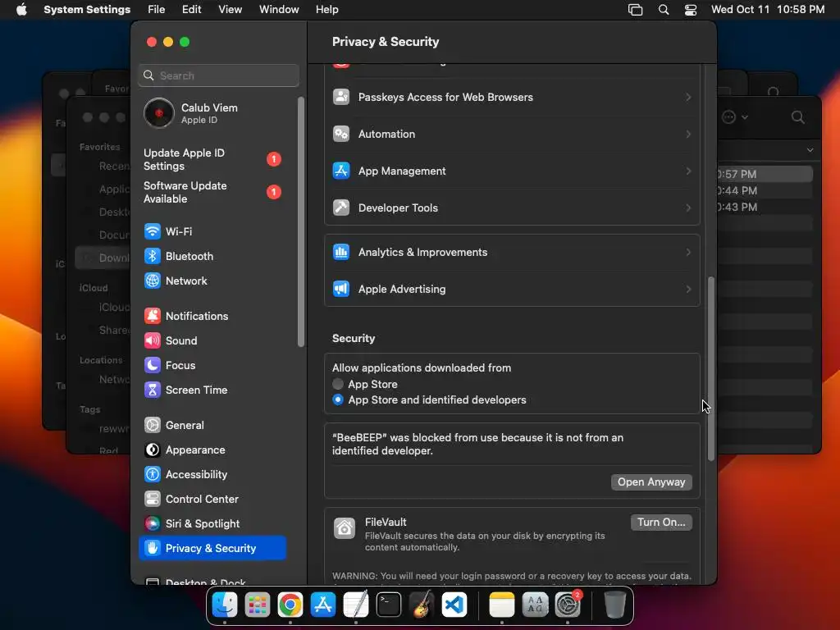Open the Help menu
840x630 pixels.
(326, 10)
